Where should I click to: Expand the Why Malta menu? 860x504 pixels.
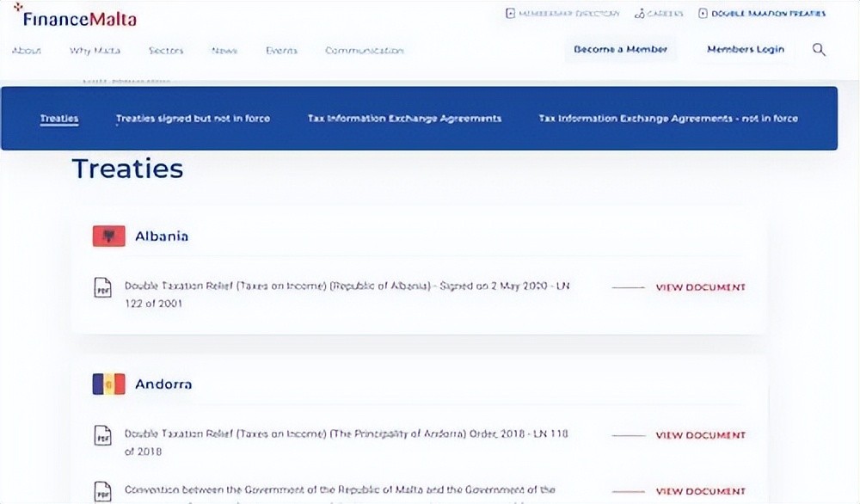pyautogui.click(x=95, y=51)
